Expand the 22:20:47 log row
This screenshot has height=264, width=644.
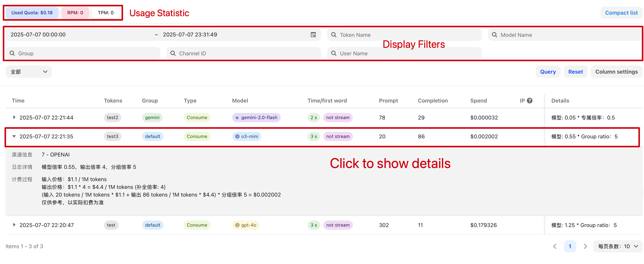click(x=14, y=225)
